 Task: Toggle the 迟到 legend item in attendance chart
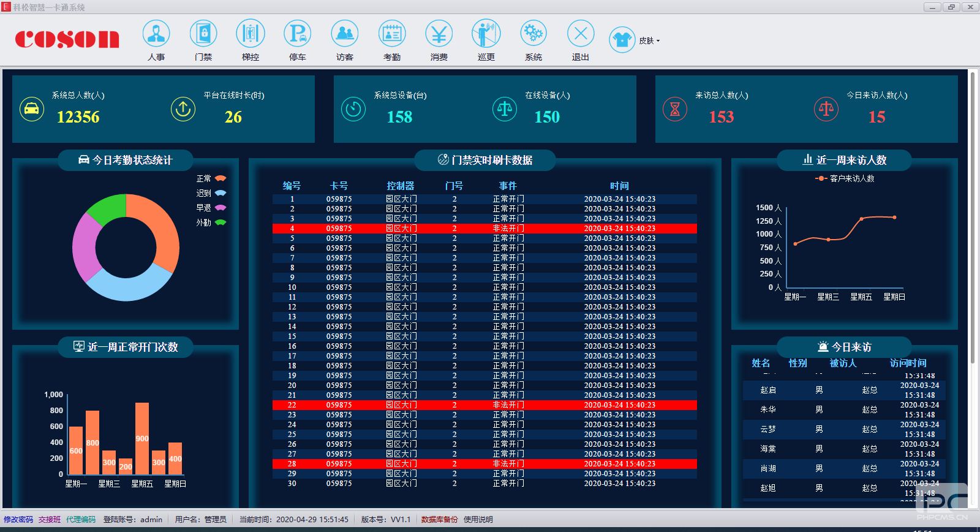pyautogui.click(x=211, y=193)
